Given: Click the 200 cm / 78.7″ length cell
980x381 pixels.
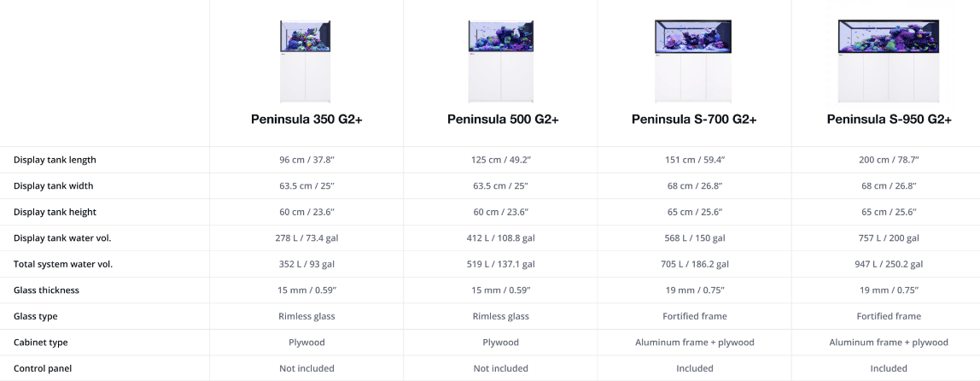Looking at the screenshot, I should coord(889,160).
